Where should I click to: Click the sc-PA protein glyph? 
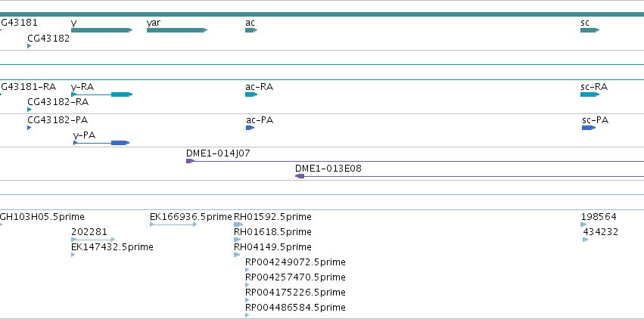point(589,128)
